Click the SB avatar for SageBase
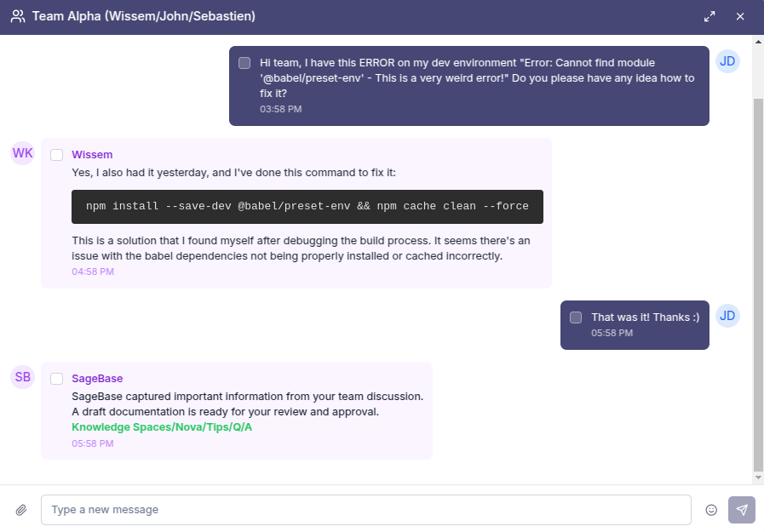Image resolution: width=764 pixels, height=532 pixels. click(x=22, y=377)
